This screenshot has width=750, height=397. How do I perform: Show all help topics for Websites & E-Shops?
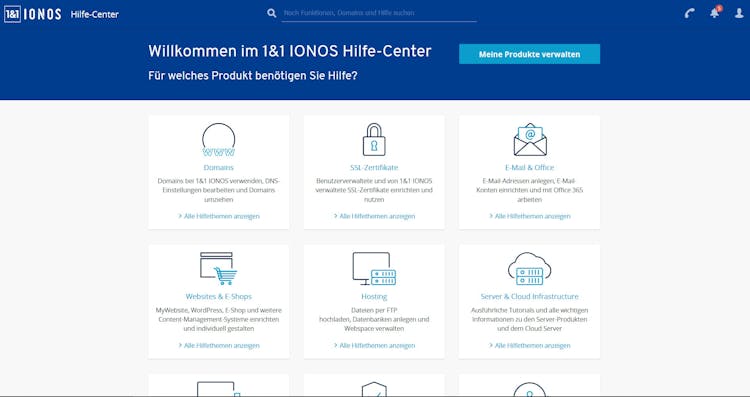pyautogui.click(x=219, y=345)
